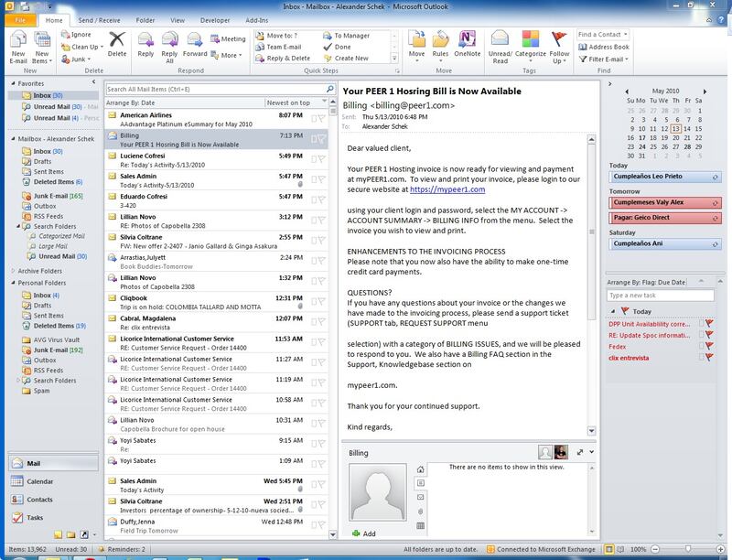Open the Junk dropdown in ribbon

75,59
